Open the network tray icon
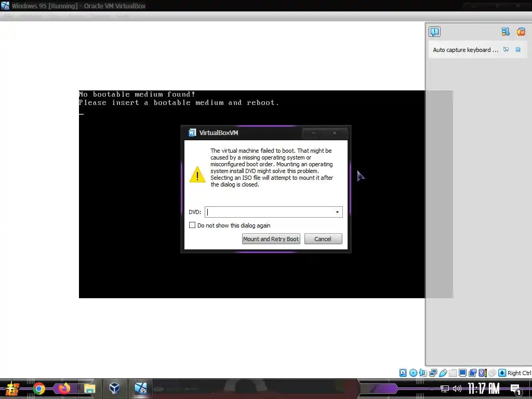The image size is (532, 399). coord(445,389)
